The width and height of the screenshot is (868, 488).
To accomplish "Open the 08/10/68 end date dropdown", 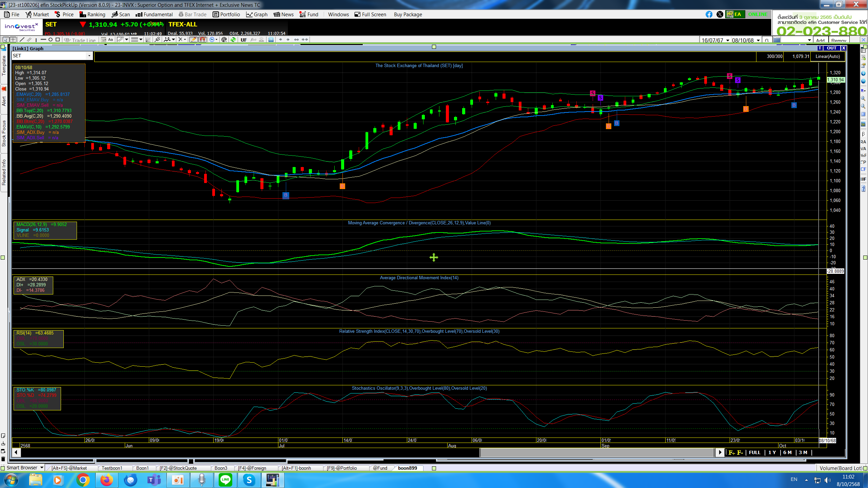I will click(x=758, y=40).
